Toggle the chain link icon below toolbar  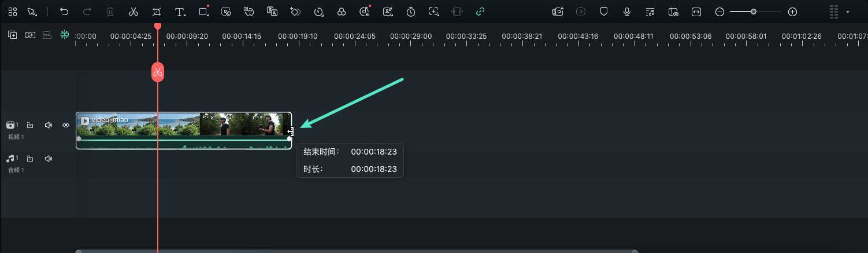point(29,35)
